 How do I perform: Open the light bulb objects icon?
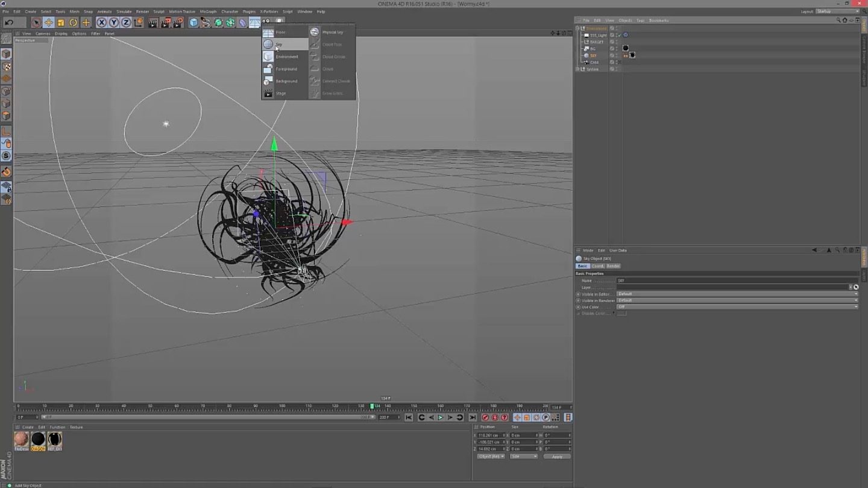[x=280, y=21]
